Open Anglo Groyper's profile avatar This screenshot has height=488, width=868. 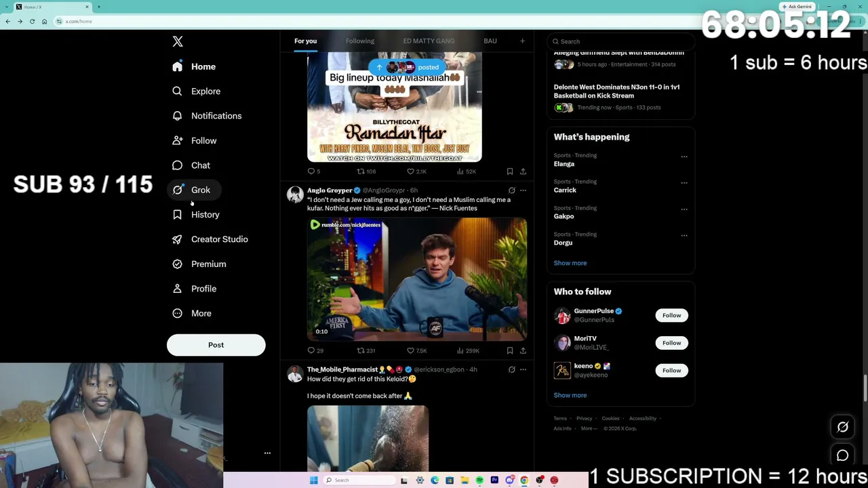pos(295,195)
